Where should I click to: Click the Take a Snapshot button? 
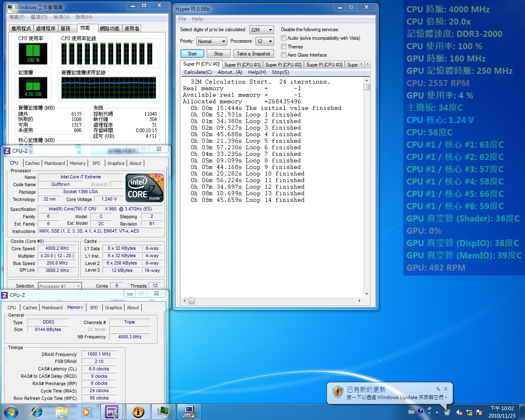pyautogui.click(x=253, y=54)
